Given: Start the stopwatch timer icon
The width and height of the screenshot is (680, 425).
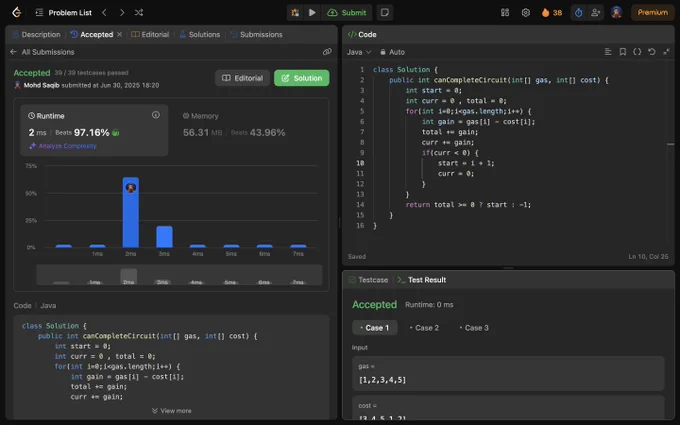Looking at the screenshot, I should click(579, 13).
